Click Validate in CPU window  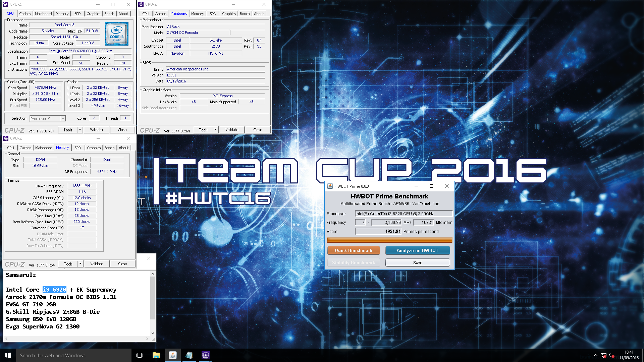[x=96, y=130]
